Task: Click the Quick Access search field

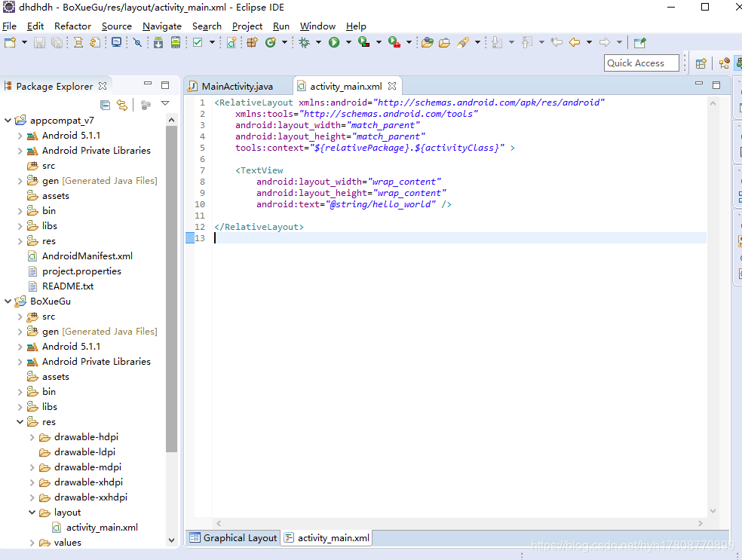Action: pyautogui.click(x=641, y=63)
